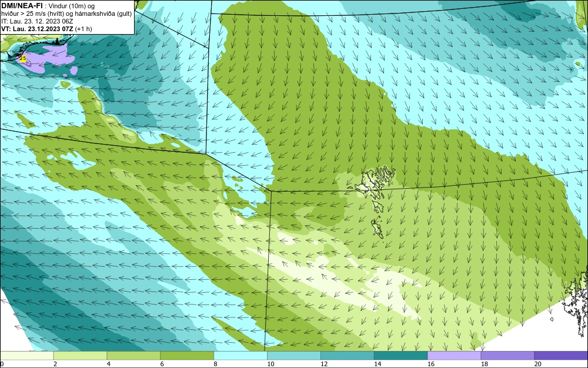Click the DMI/NEA-FI title text

(22, 6)
